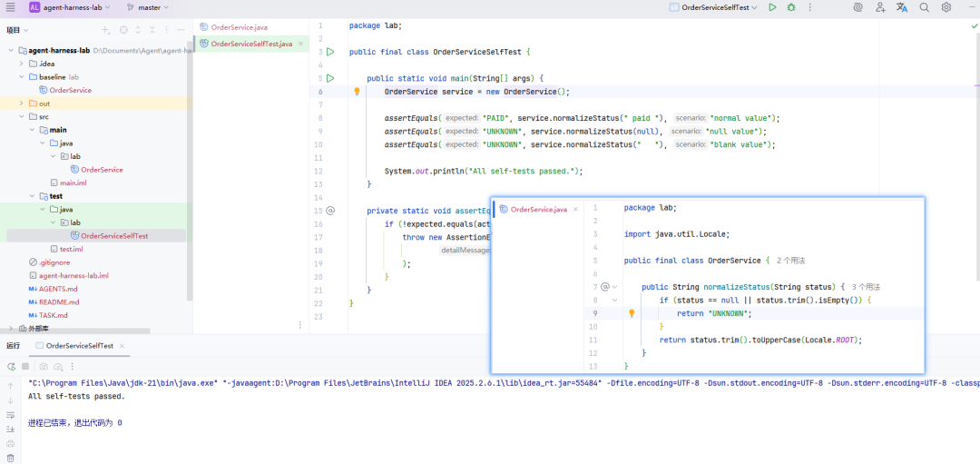Hide the project tool window
This screenshot has width=980, height=464.
(x=181, y=30)
